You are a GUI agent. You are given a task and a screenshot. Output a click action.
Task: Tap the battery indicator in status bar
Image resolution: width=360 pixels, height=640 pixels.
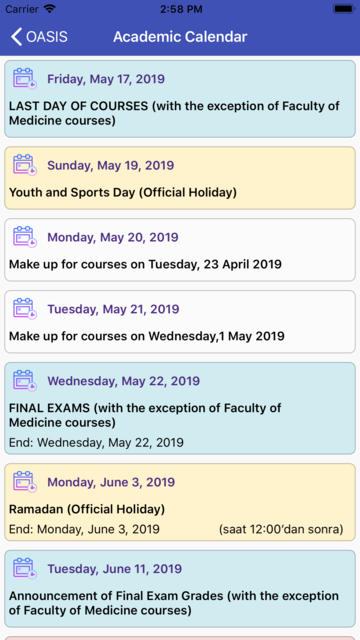(x=344, y=9)
